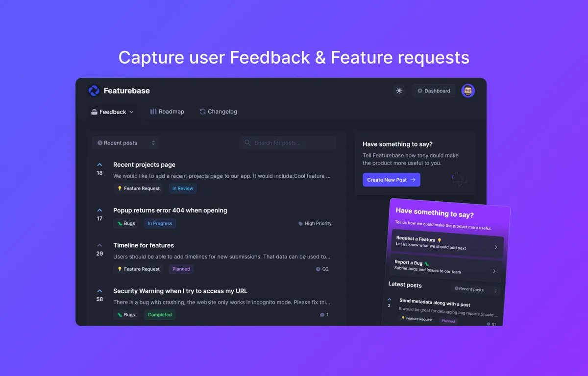The image size is (588, 376).
Task: Toggle light mode with the sun icon
Action: tap(399, 91)
